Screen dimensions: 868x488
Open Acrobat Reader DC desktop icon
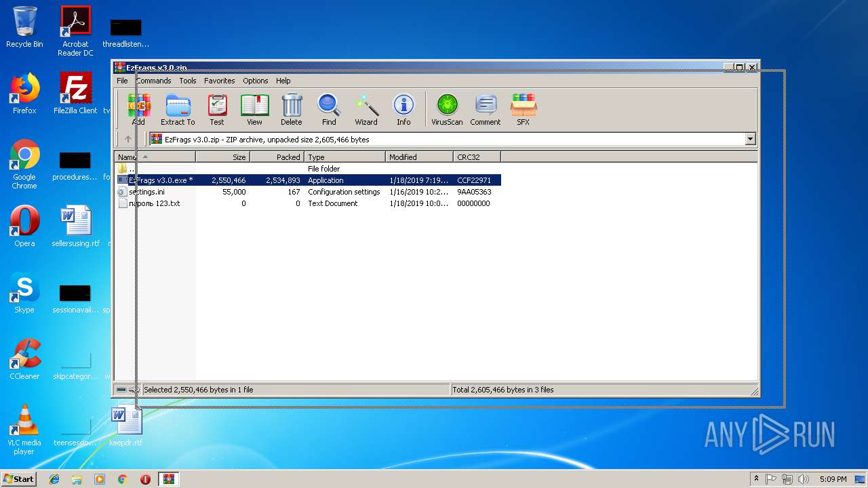[75, 31]
